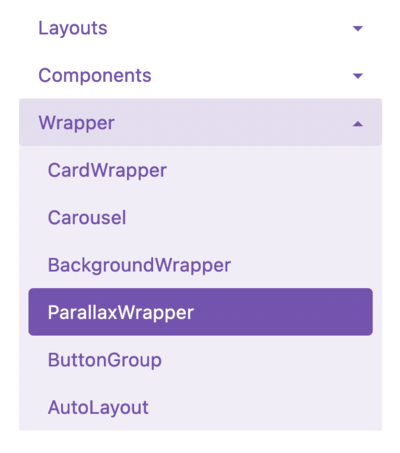
Task: Pick Carousel from the sidebar
Action: click(87, 218)
